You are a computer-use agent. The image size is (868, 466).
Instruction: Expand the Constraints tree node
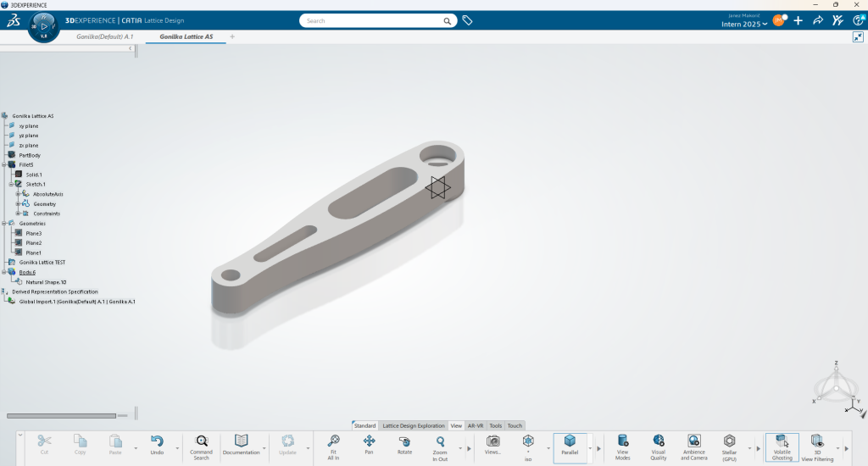(18, 214)
